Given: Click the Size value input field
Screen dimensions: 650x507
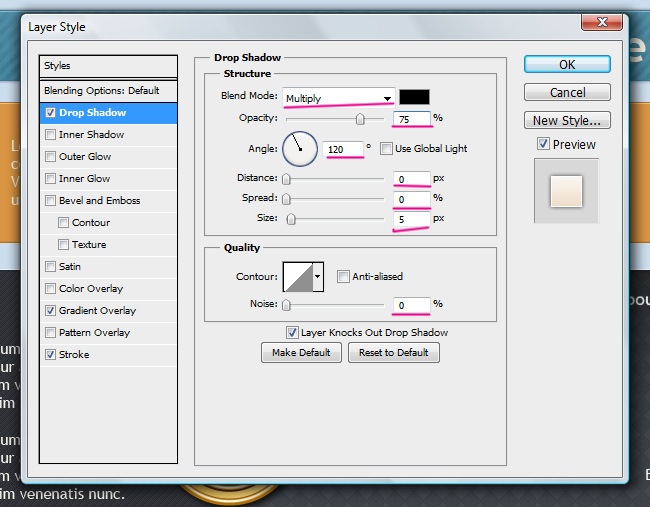Looking at the screenshot, I should tap(412, 218).
